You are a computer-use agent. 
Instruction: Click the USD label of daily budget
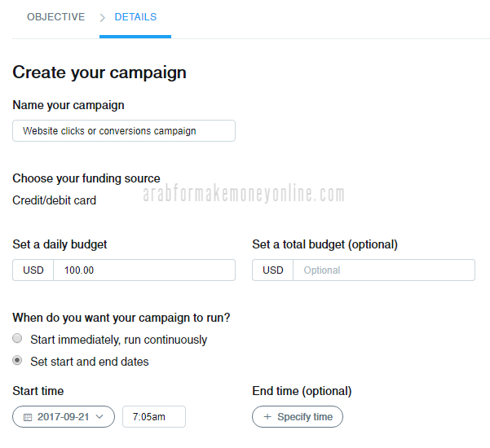pos(33,270)
